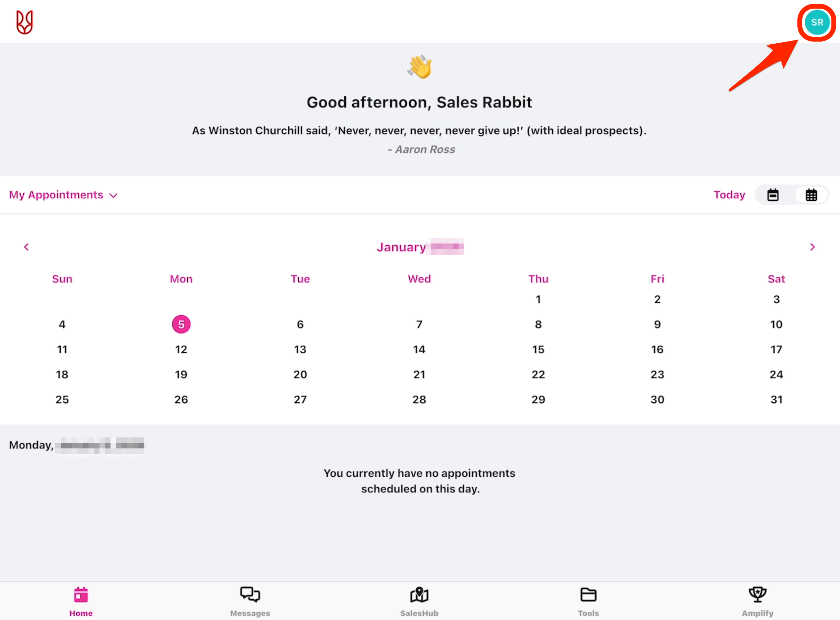
Task: Switch to day calendar view
Action: (x=773, y=195)
